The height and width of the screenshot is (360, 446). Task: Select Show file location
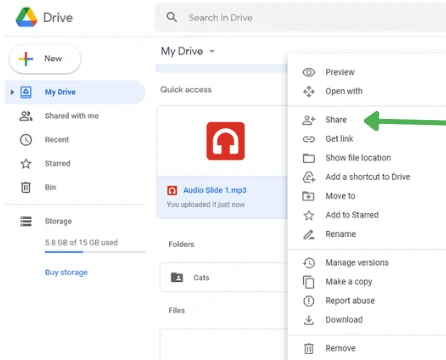click(x=358, y=158)
